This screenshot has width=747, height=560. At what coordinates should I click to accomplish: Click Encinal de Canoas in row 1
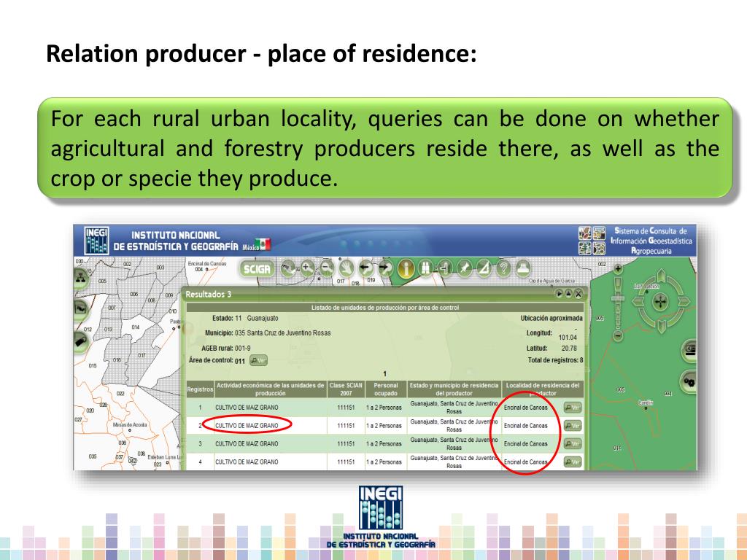tap(525, 408)
